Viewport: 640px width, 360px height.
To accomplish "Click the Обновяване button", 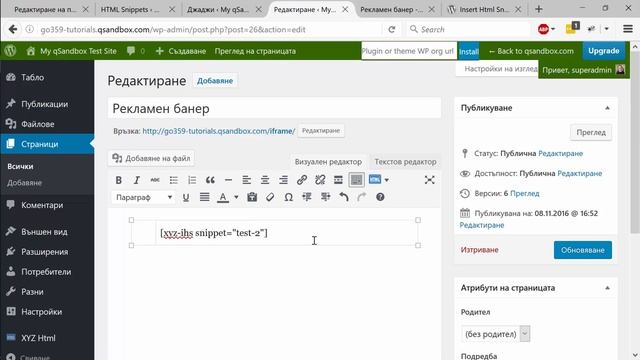I will pyautogui.click(x=582, y=250).
